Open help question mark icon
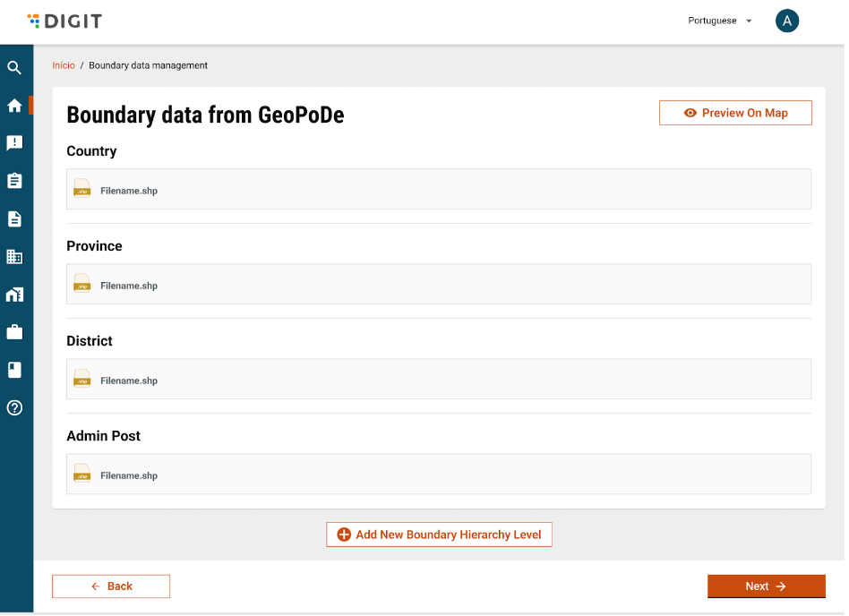 coord(14,408)
